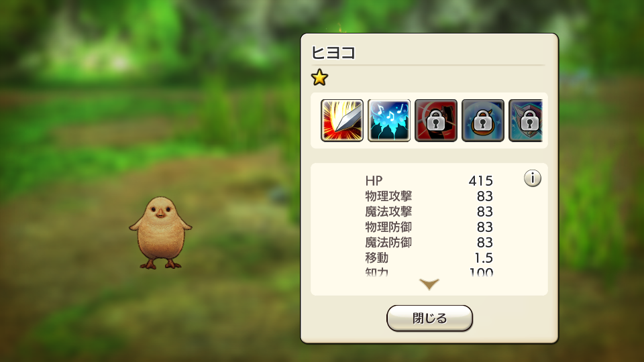Click the ヒヨコ title text
Screen dimensions: 644x362
point(333,52)
